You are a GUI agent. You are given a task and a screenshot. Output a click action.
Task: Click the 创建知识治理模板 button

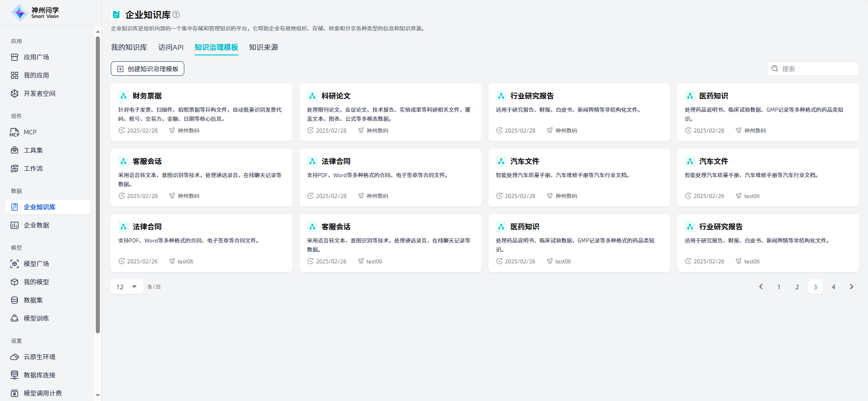(148, 69)
